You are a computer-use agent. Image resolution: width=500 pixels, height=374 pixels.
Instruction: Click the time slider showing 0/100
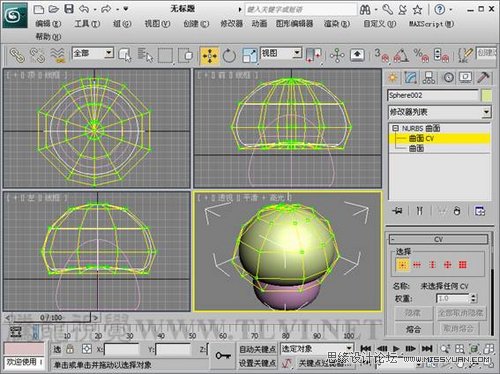click(x=51, y=318)
